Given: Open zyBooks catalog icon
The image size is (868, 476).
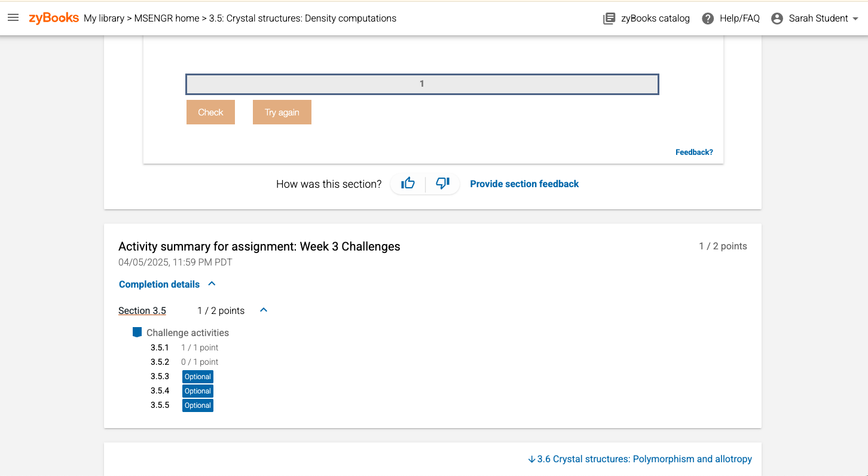Looking at the screenshot, I should [x=609, y=19].
